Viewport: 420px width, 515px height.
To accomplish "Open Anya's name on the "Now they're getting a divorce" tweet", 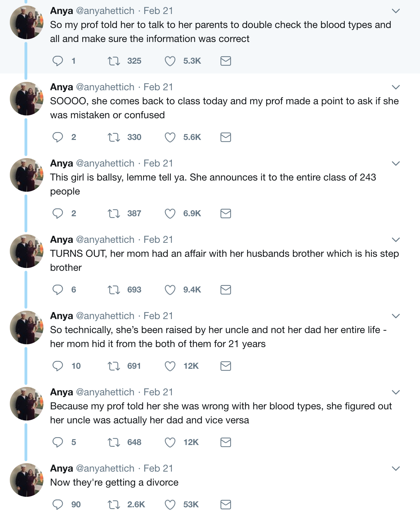I will (62, 468).
